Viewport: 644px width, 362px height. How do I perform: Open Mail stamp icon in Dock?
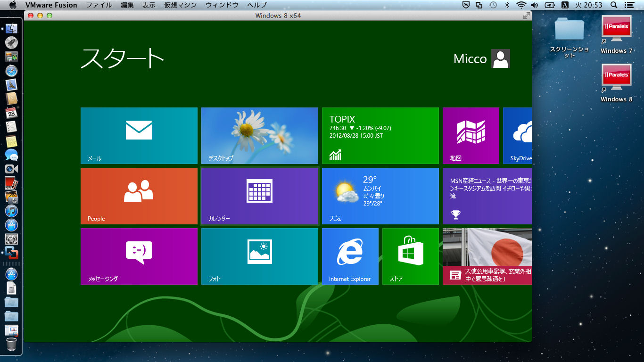point(12,85)
